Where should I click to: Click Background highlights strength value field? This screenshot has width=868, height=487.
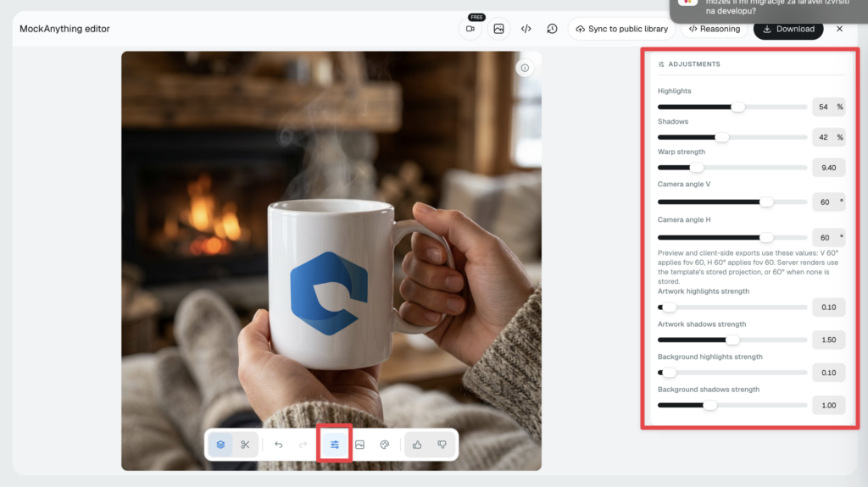[x=829, y=373]
